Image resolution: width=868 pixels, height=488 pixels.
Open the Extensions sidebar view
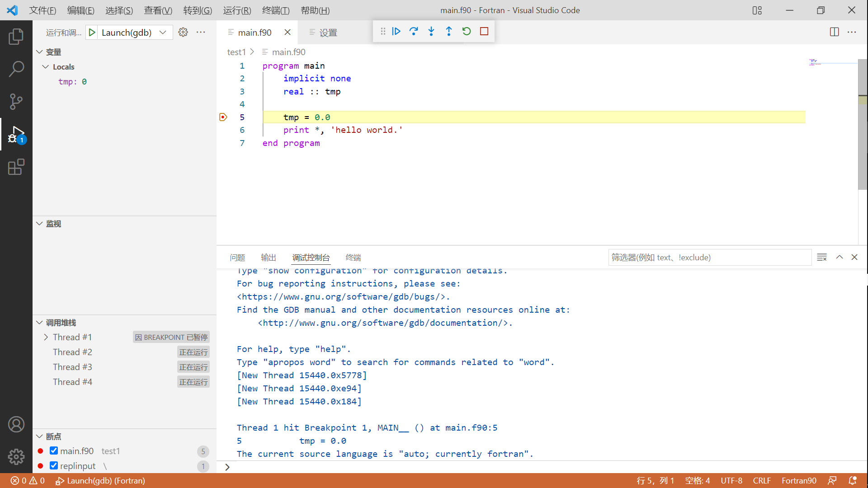pyautogui.click(x=16, y=167)
